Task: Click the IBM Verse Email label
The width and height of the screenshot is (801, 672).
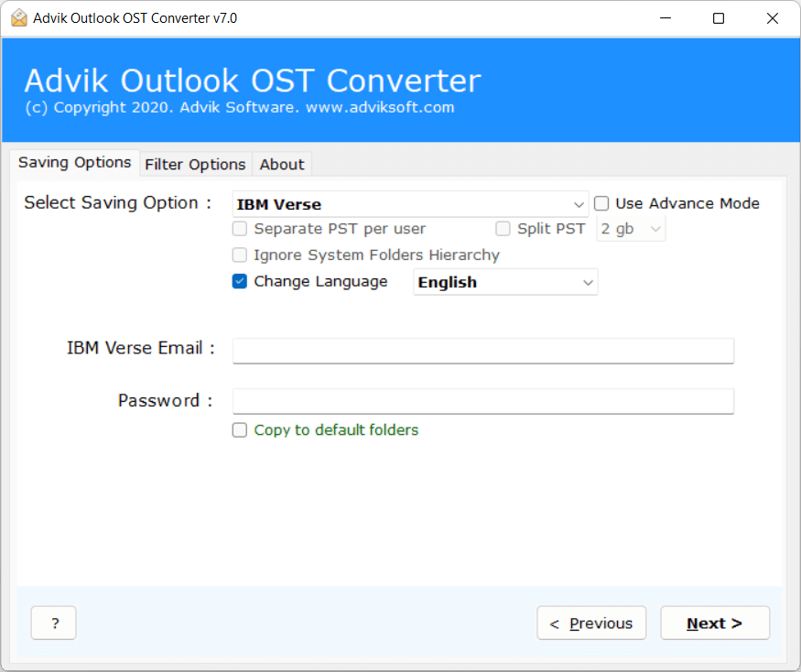Action: tap(140, 348)
